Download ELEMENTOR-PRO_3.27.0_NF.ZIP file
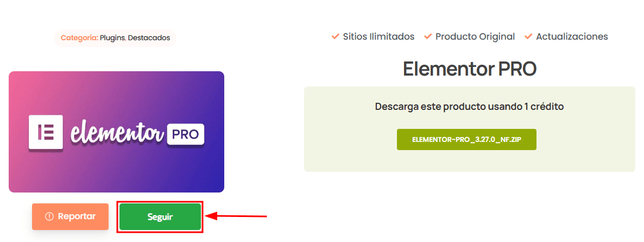 [466, 140]
